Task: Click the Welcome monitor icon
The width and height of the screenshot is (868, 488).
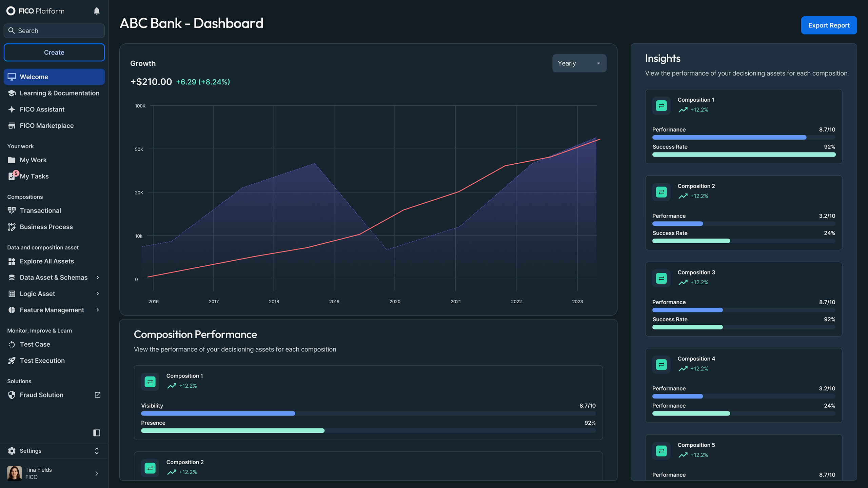Action: tap(12, 77)
